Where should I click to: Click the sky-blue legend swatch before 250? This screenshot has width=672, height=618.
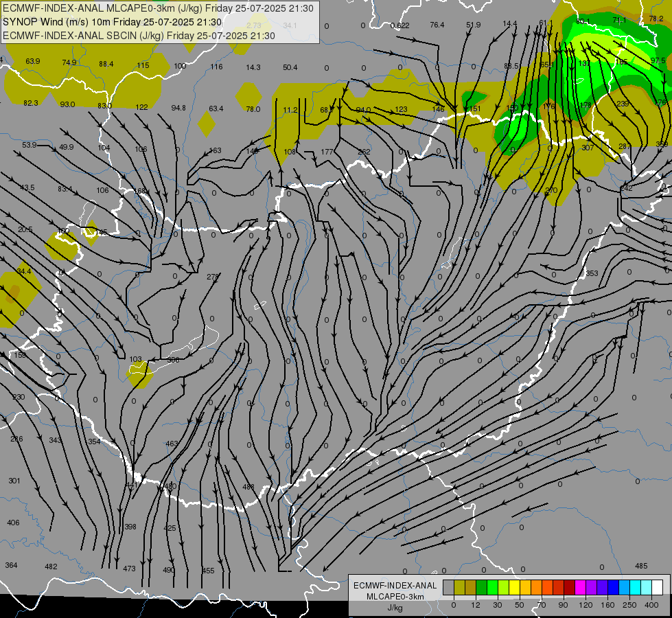coord(625,588)
